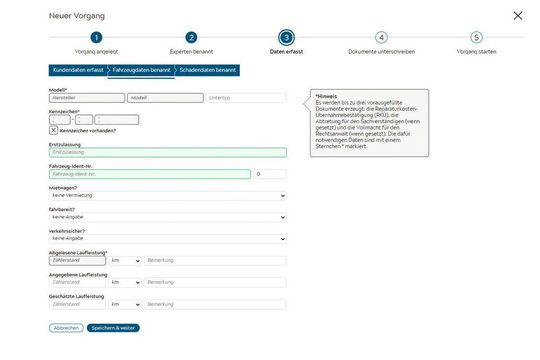Open the Mietwagen dropdown
The width and height of the screenshot is (540, 360).
point(168,196)
